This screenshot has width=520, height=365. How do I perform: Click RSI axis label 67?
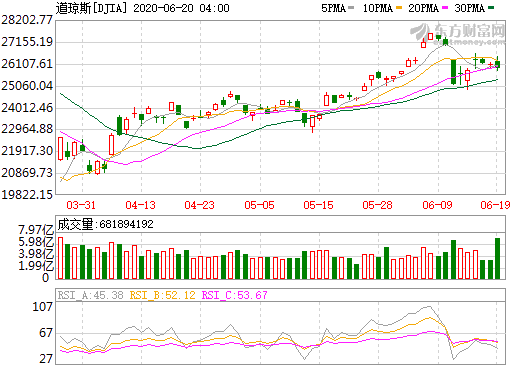(46, 333)
